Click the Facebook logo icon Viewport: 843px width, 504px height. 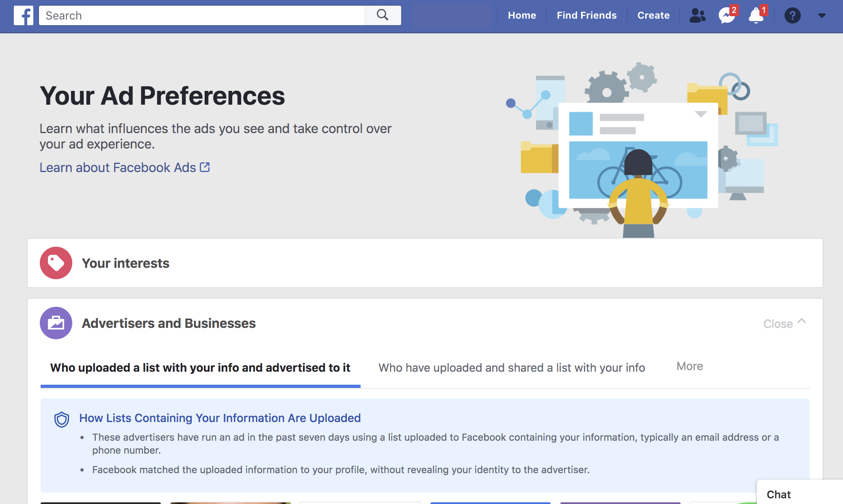(23, 15)
